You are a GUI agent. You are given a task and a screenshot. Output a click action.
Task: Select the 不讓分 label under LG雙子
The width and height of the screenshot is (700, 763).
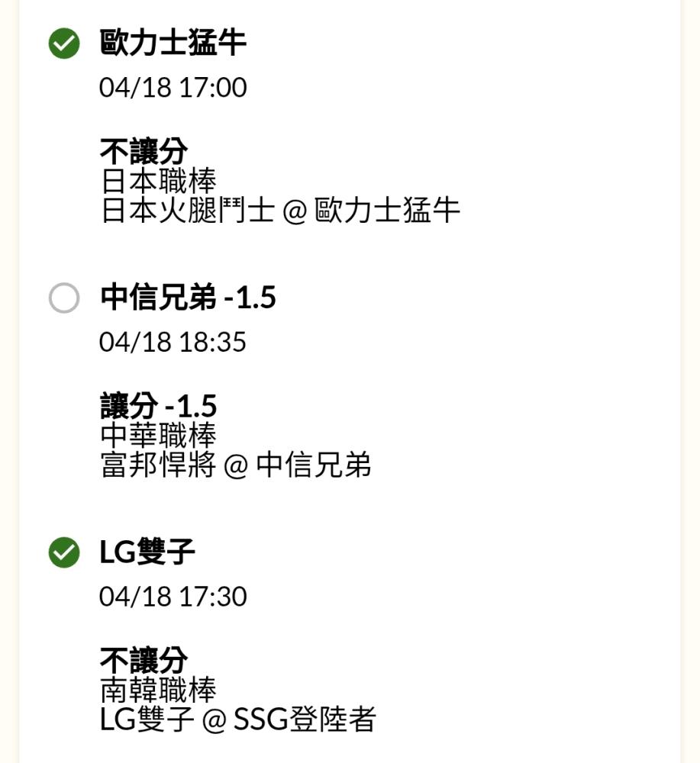point(144,660)
